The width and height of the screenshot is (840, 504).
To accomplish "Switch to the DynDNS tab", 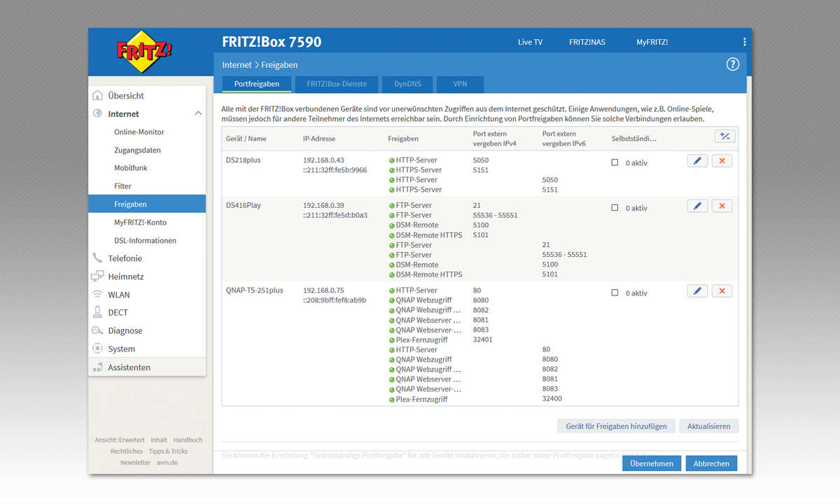I will point(407,84).
